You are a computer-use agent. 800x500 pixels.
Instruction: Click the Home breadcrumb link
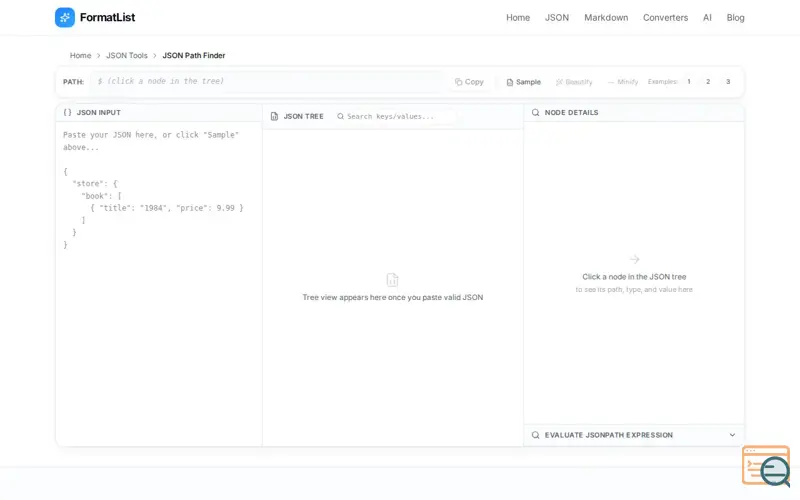point(80,55)
